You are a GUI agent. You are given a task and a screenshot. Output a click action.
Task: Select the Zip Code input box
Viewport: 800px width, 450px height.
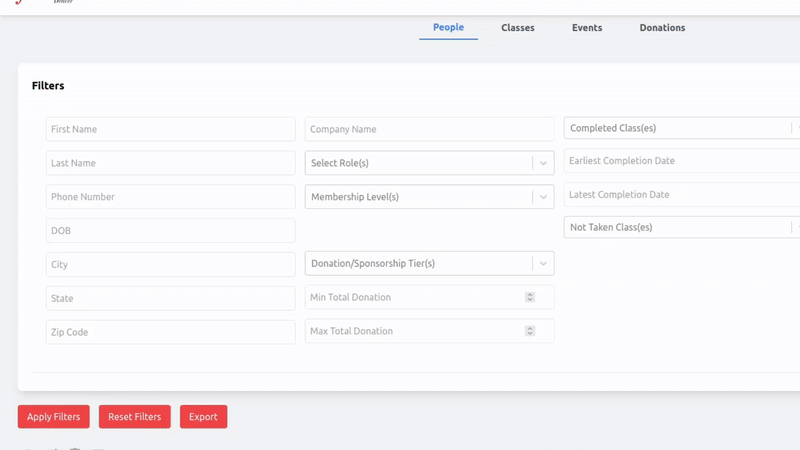click(170, 332)
